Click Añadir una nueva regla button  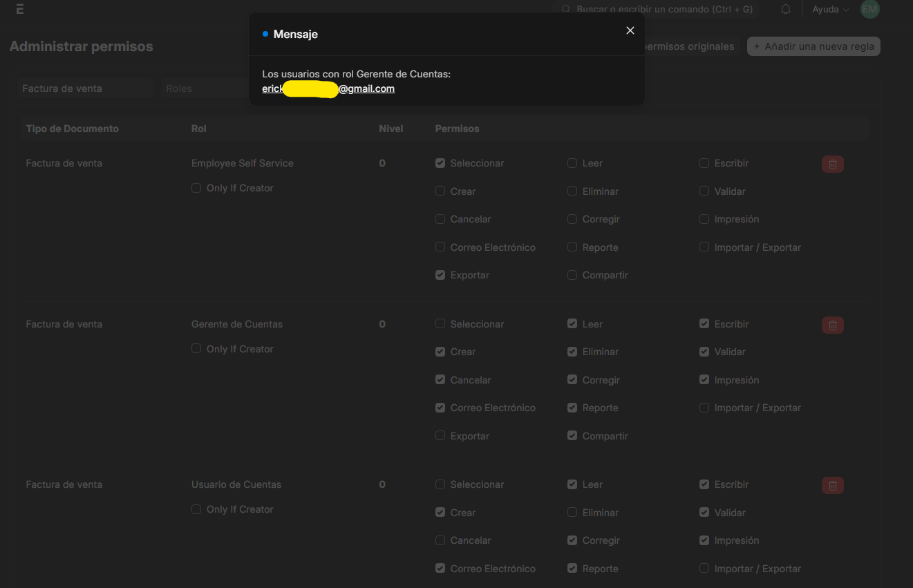tap(813, 46)
